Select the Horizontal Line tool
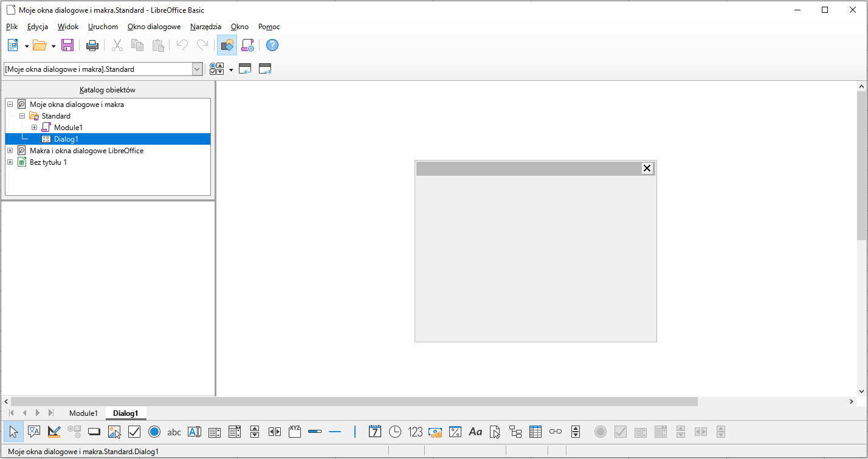This screenshot has height=459, width=868. pos(335,432)
